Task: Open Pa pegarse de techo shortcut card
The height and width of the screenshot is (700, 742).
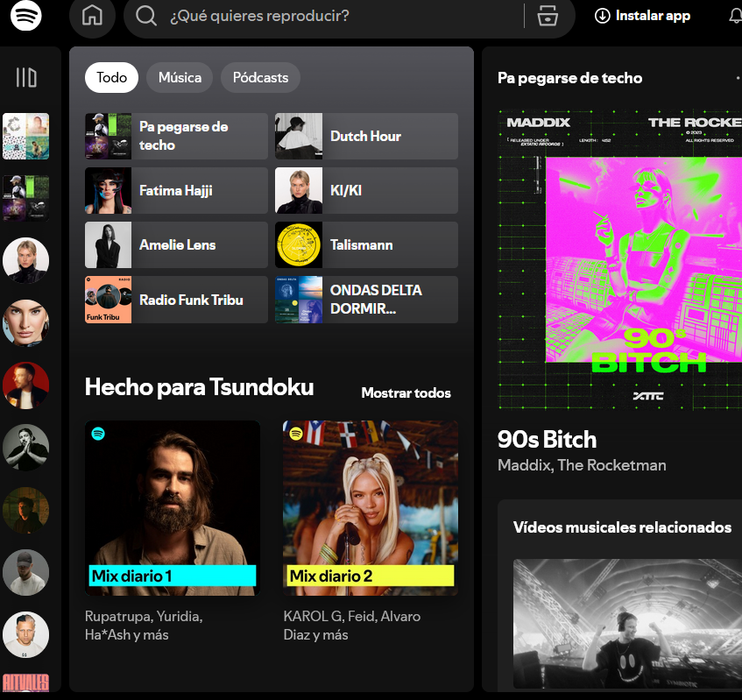Action: (x=176, y=137)
